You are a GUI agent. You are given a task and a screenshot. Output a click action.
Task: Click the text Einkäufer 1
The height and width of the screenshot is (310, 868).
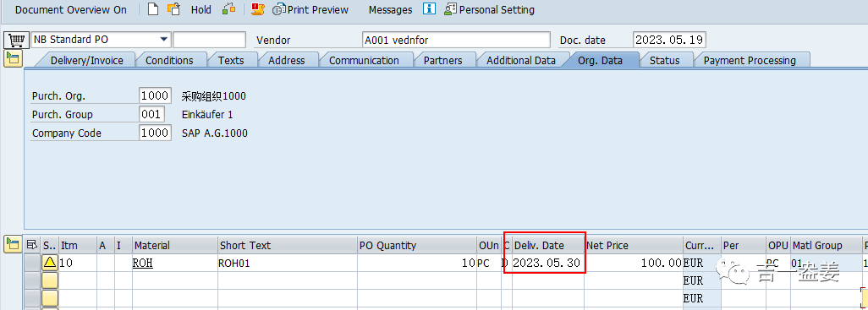pos(207,115)
